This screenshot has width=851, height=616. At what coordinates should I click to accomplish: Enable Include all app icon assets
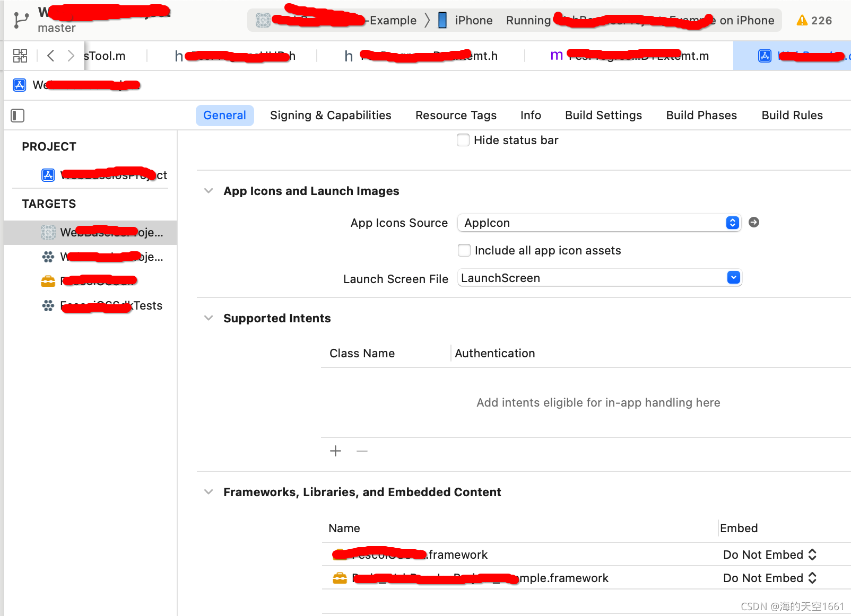tap(464, 250)
